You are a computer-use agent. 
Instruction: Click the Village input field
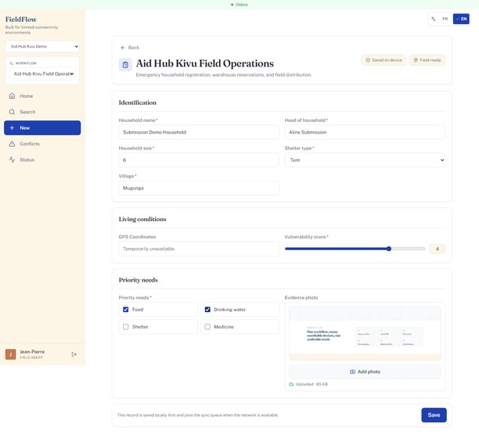pyautogui.click(x=199, y=188)
